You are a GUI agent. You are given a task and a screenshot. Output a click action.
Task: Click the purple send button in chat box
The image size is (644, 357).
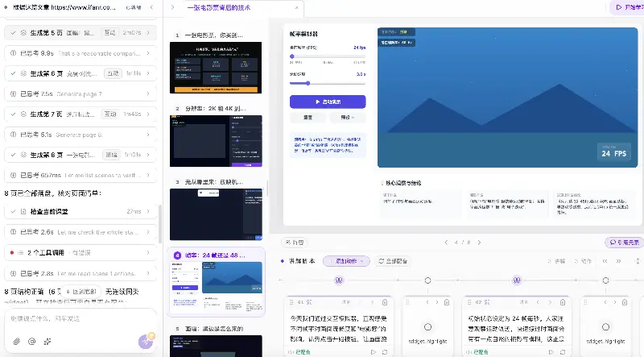point(146,342)
